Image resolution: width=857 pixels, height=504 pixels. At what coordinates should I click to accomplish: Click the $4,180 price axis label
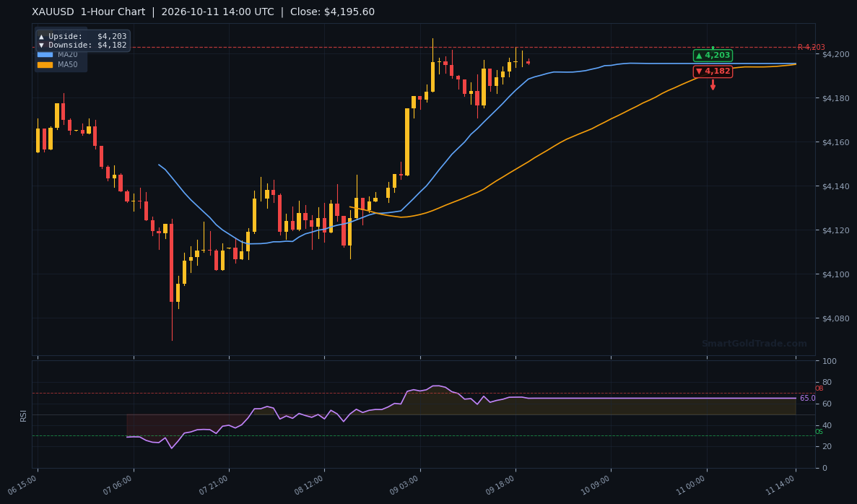835,98
